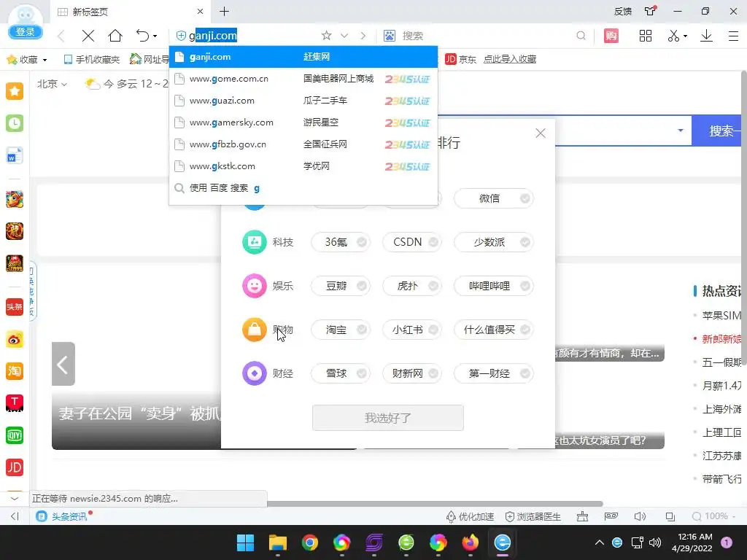Open the red JD sidebar icon
This screenshot has width=747, height=560.
point(15,467)
